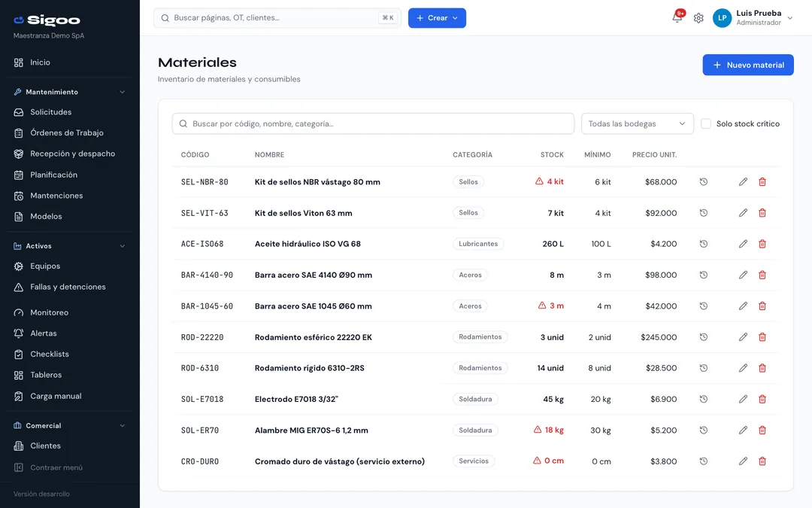The image size is (812, 508).
Task: Click Nuevo material button
Action: (x=748, y=65)
